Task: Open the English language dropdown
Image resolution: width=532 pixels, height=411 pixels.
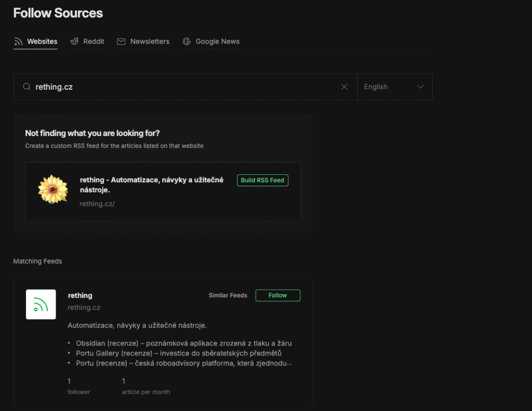Action: (395, 87)
